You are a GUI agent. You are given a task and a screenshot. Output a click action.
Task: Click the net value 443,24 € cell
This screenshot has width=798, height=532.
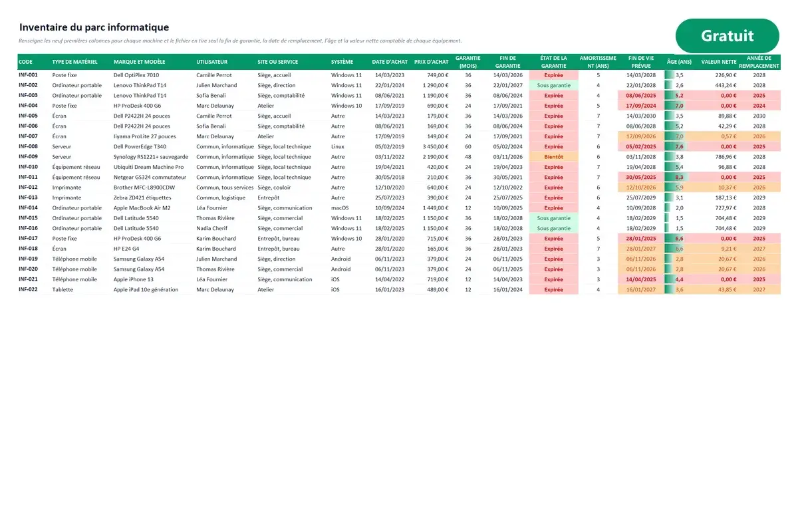(726, 85)
